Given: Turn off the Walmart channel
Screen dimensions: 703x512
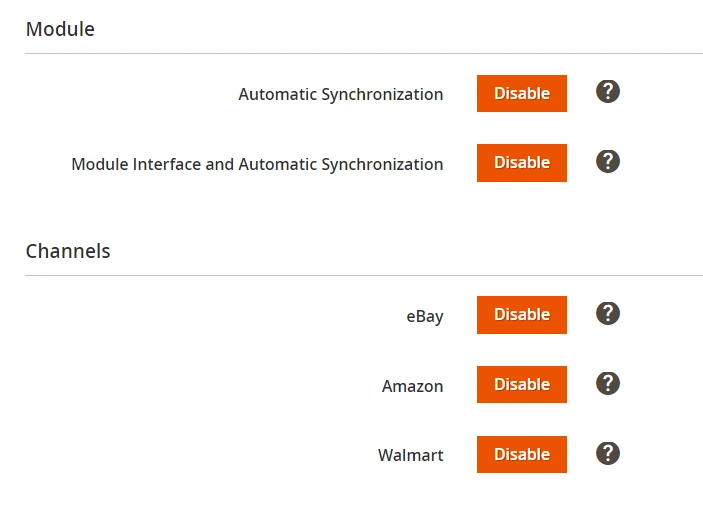Looking at the screenshot, I should pyautogui.click(x=521, y=455).
